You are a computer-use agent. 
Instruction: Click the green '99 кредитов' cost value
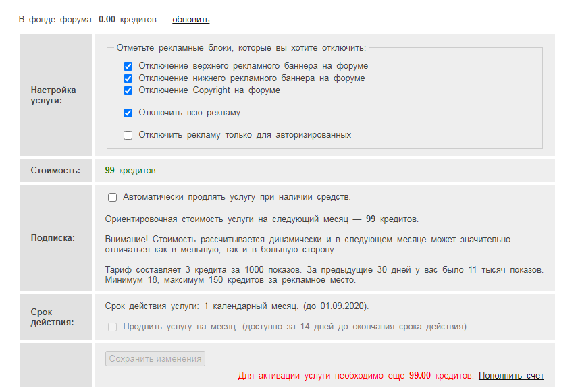(130, 171)
